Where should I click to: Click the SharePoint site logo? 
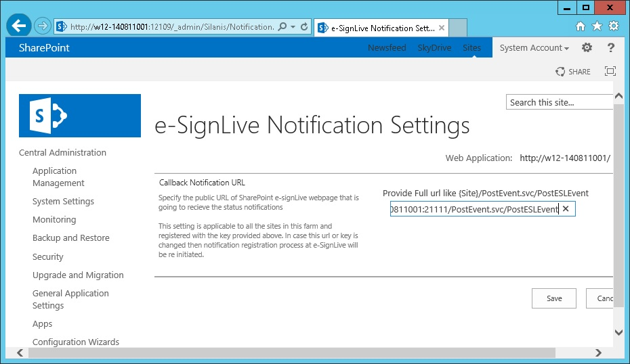pyautogui.click(x=80, y=116)
